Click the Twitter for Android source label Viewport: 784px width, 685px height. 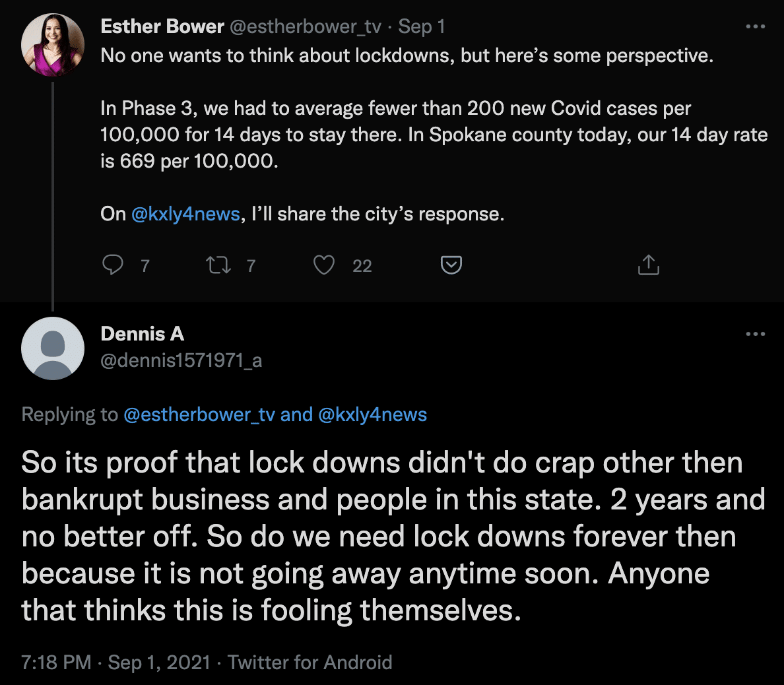click(x=310, y=662)
